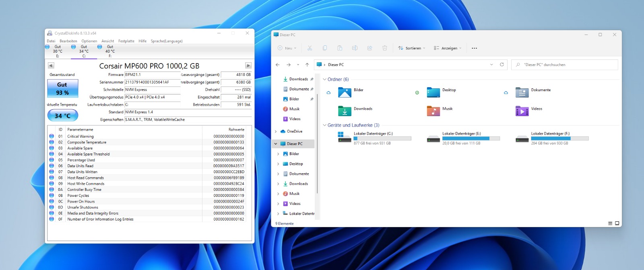Viewport: 644px width, 270px height.
Task: Click the rename icon in Explorer toolbar
Action: (355, 48)
